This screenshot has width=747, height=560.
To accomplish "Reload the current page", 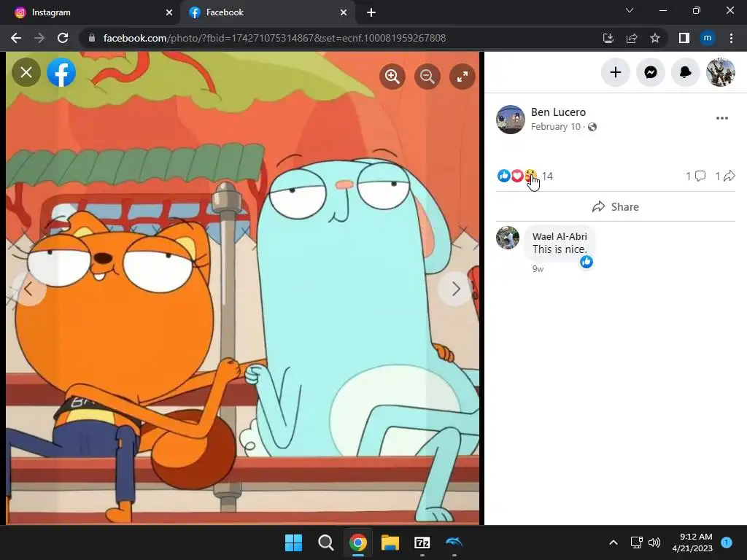I will pos(63,38).
